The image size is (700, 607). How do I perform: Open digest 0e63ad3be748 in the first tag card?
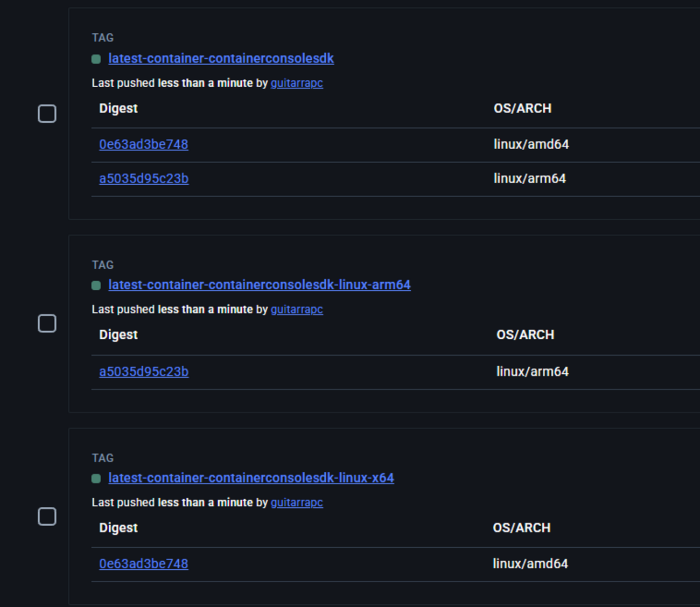[x=144, y=144]
